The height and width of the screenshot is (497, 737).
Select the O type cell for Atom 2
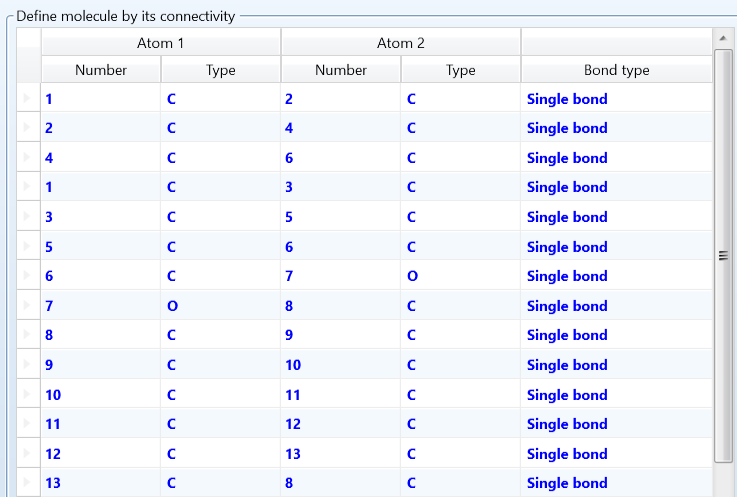pos(412,277)
